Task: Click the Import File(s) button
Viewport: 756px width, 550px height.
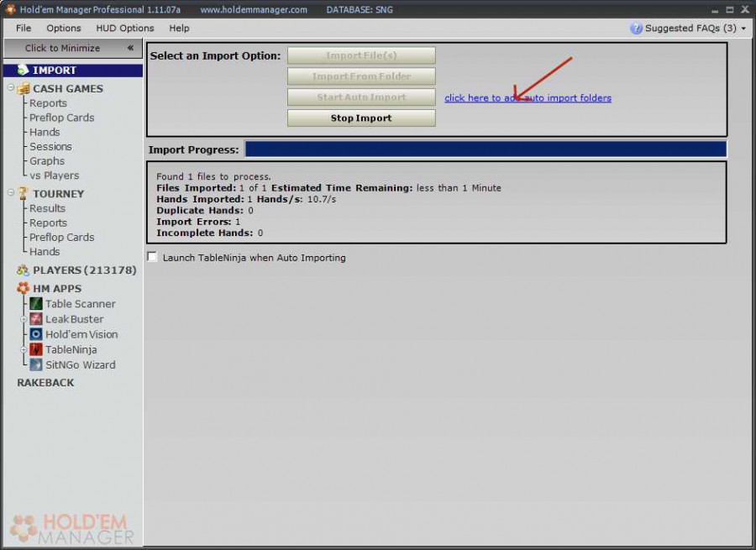Action: 361,55
